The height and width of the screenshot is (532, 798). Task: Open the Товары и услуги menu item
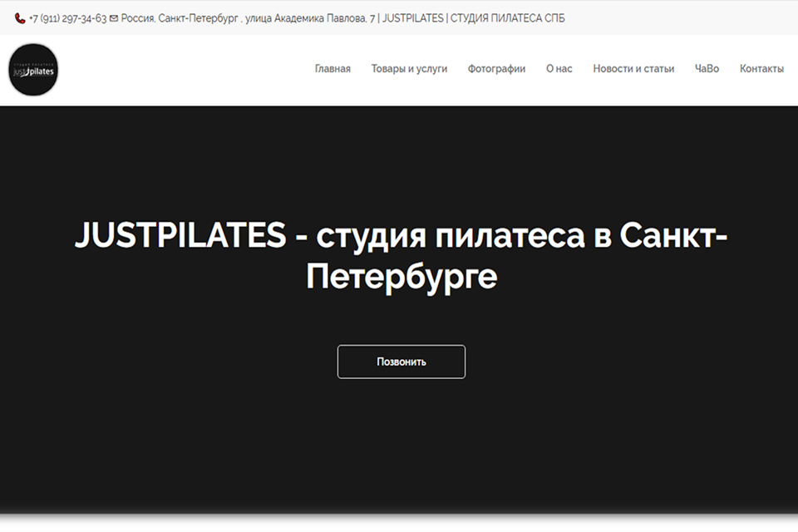[x=409, y=69]
